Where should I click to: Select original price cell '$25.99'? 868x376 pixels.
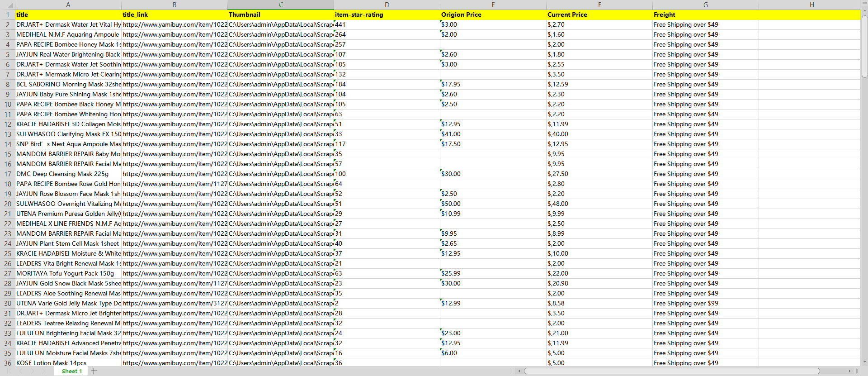click(x=493, y=273)
